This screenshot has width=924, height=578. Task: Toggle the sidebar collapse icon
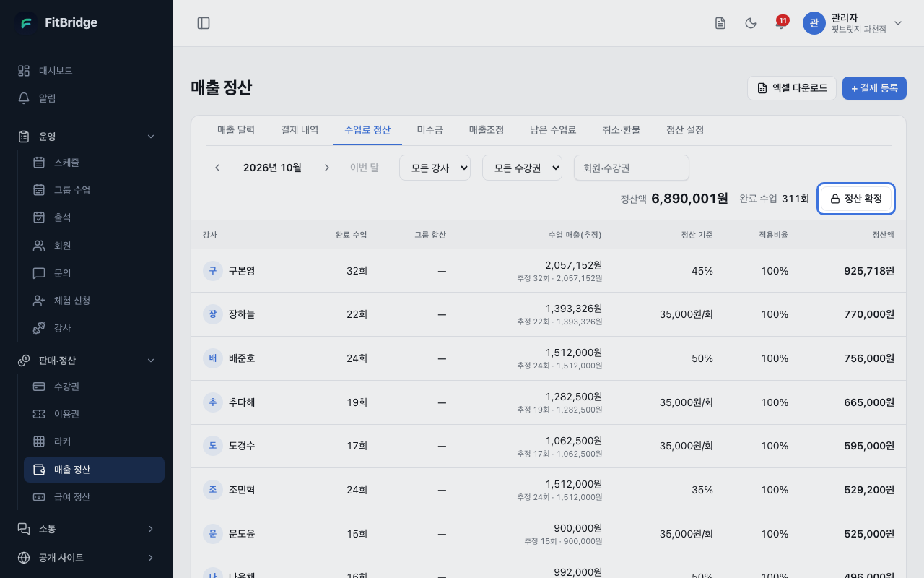click(204, 23)
